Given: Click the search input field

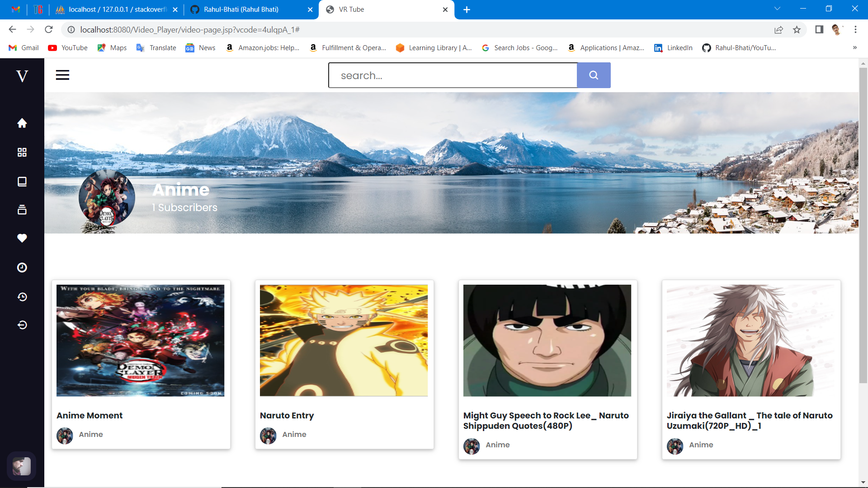Looking at the screenshot, I should pos(452,75).
